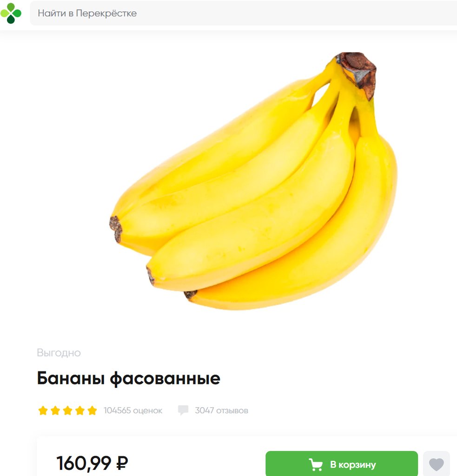The width and height of the screenshot is (457, 476).
Task: Click the 'В корзину' text label
Action: coord(353,464)
